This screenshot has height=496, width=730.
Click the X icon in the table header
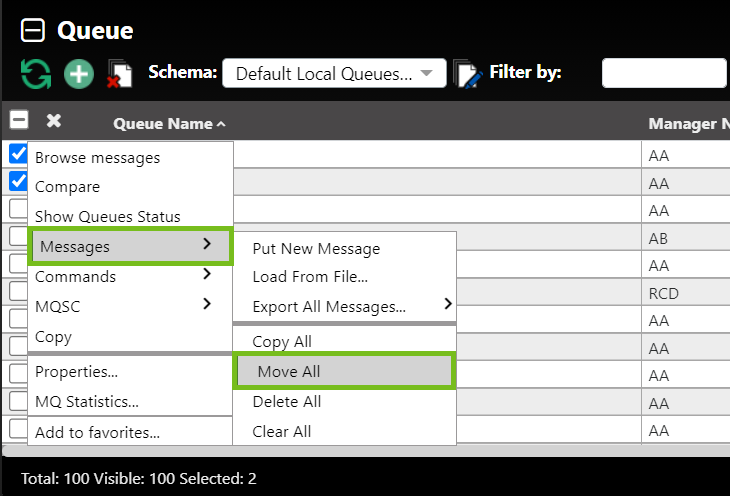[x=54, y=121]
